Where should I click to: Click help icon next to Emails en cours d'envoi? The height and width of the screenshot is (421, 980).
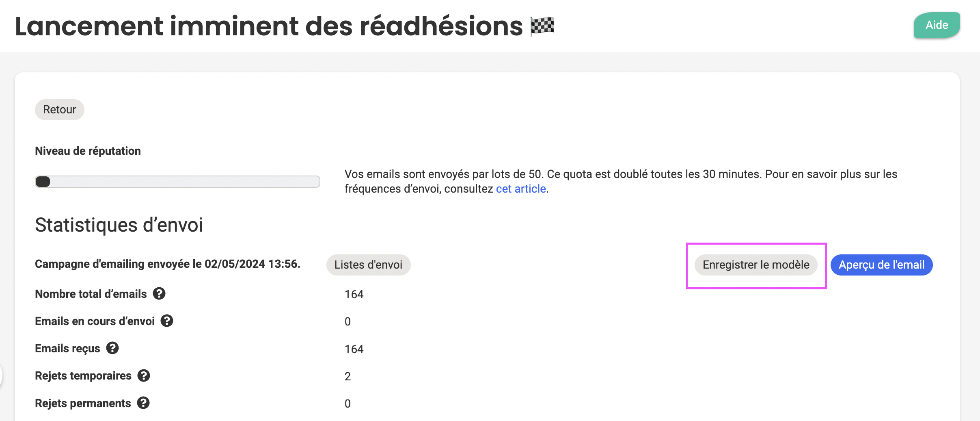[167, 321]
